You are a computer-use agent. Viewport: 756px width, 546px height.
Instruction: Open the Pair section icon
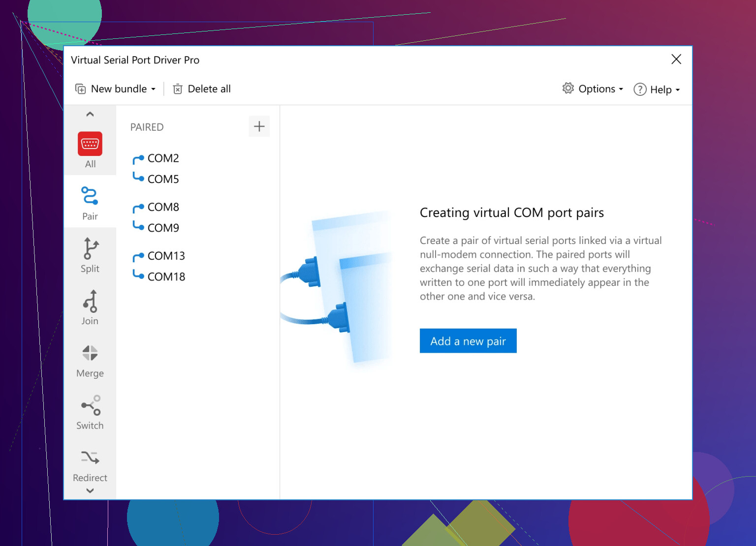[x=90, y=196]
